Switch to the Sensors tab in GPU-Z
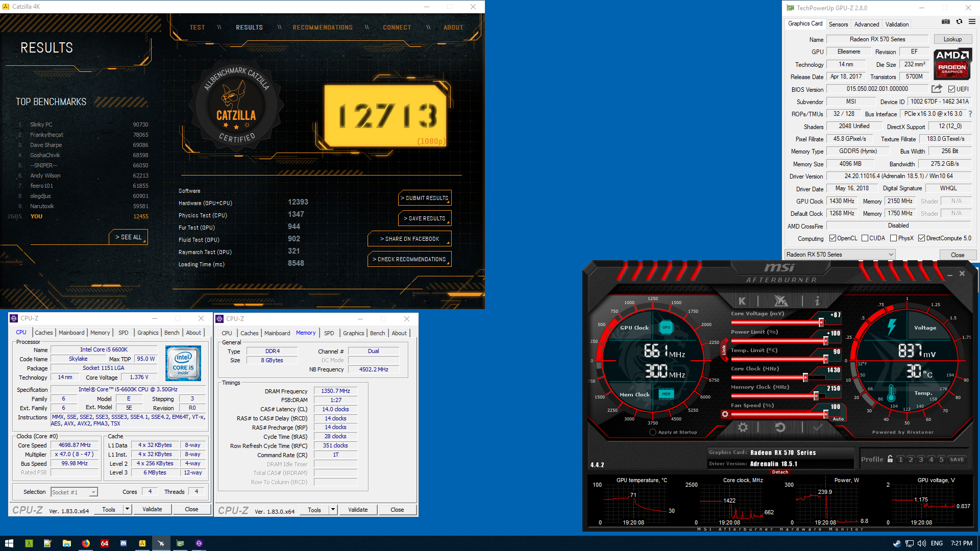The image size is (980, 551). point(838,24)
